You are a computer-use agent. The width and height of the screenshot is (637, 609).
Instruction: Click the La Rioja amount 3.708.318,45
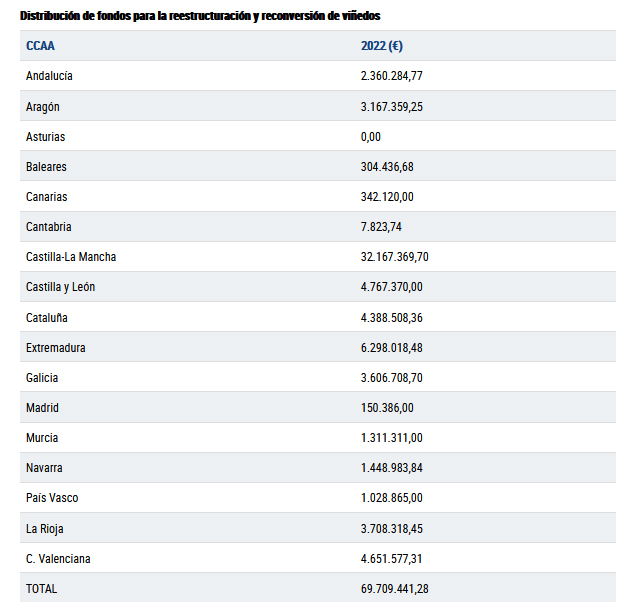click(x=392, y=529)
